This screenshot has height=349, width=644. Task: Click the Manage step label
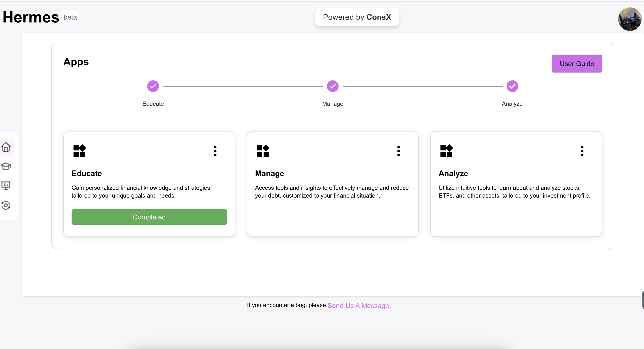[333, 104]
